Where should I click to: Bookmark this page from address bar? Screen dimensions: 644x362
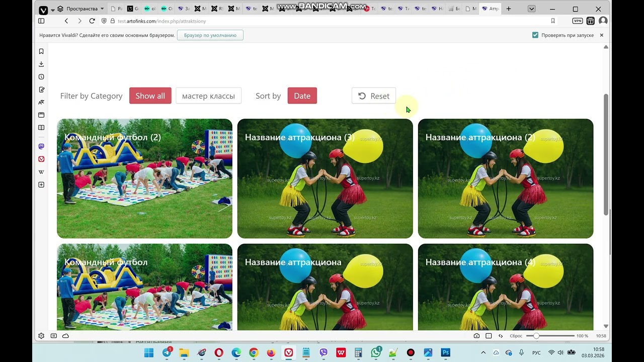click(553, 21)
